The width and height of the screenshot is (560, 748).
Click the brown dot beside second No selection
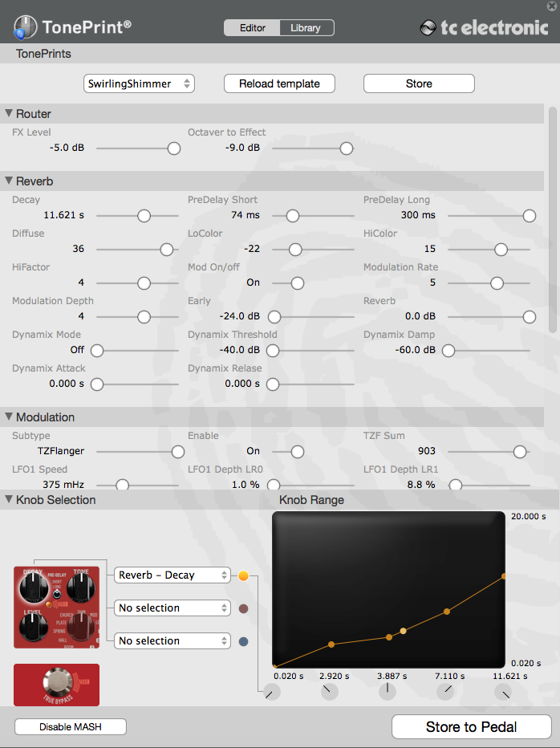(x=243, y=608)
